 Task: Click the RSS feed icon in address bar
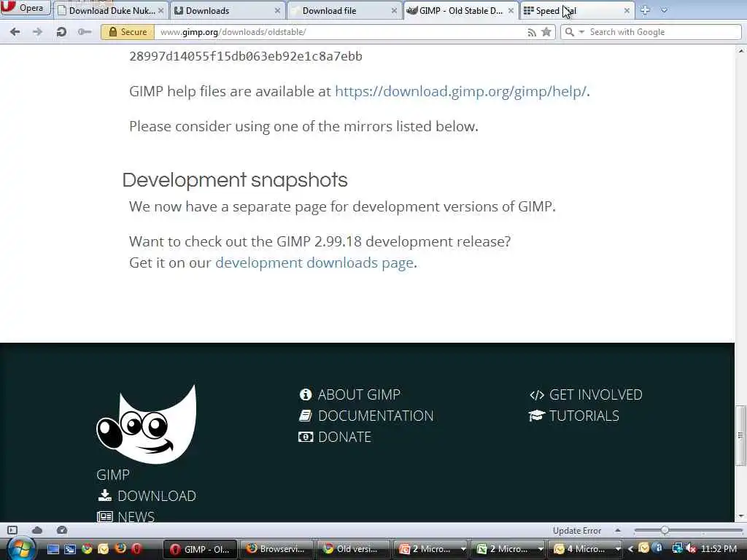(x=532, y=32)
